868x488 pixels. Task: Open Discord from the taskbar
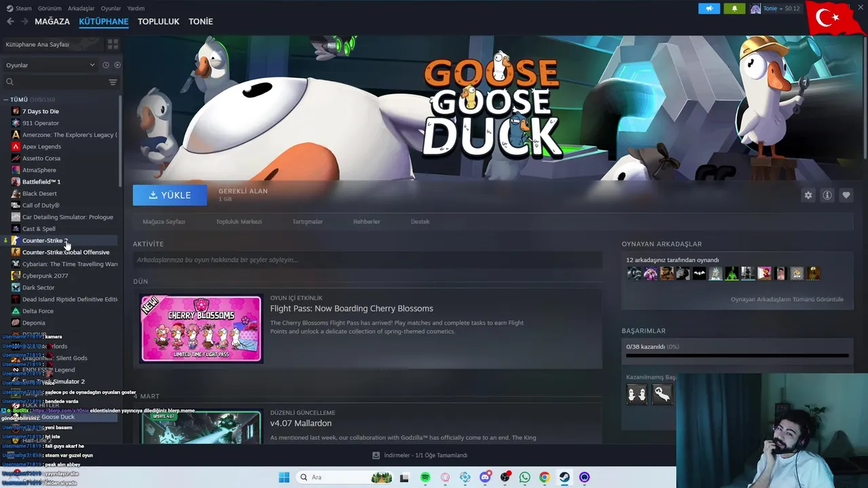click(x=485, y=477)
